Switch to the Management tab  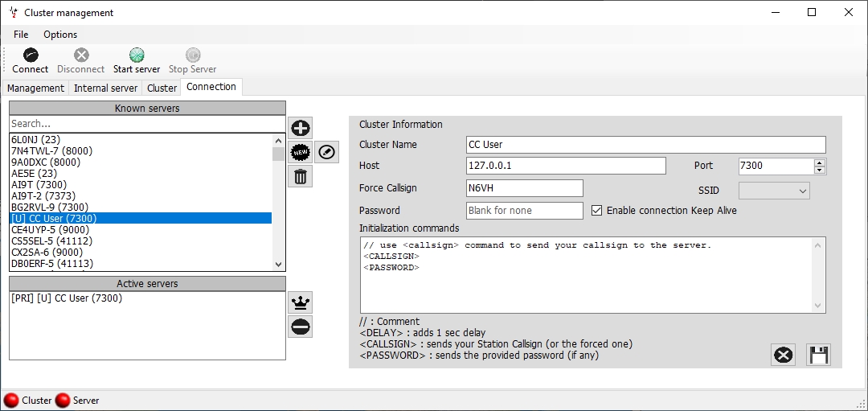point(35,88)
